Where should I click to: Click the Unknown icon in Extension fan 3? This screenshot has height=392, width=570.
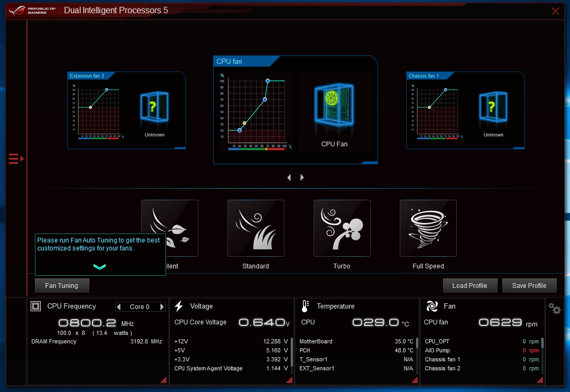154,107
